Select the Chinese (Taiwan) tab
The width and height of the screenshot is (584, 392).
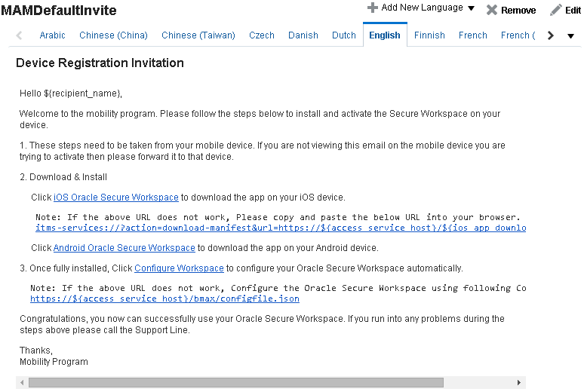(198, 35)
